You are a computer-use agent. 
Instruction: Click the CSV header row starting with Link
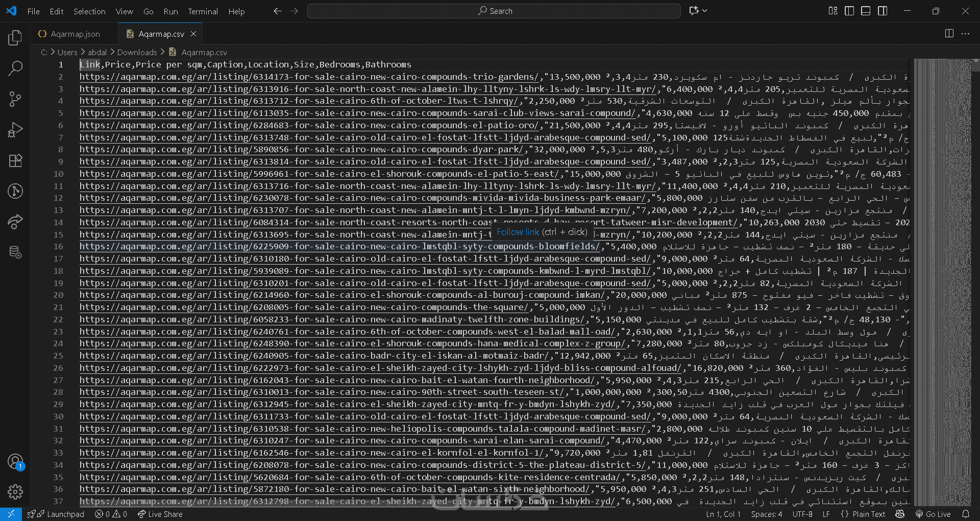coord(246,65)
